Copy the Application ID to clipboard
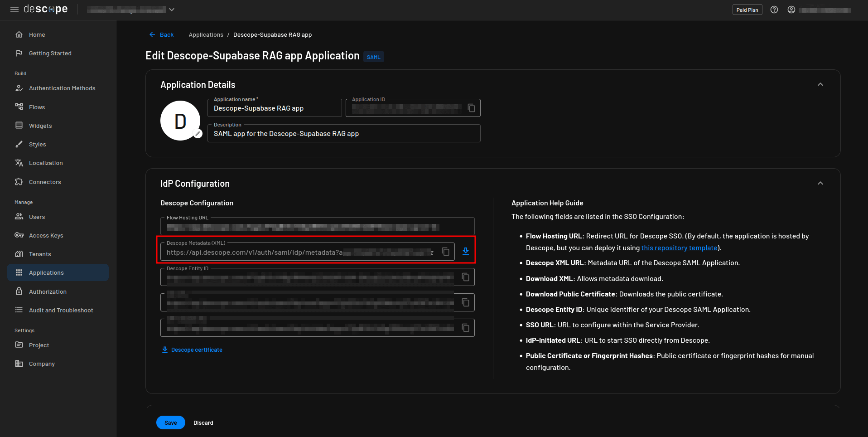The image size is (868, 437). point(471,108)
